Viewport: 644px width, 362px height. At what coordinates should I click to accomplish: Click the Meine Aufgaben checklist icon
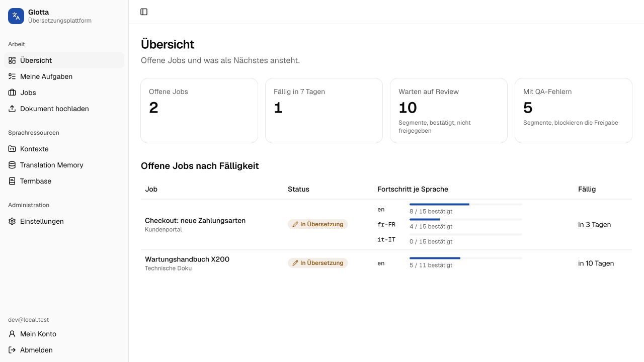pos(12,76)
